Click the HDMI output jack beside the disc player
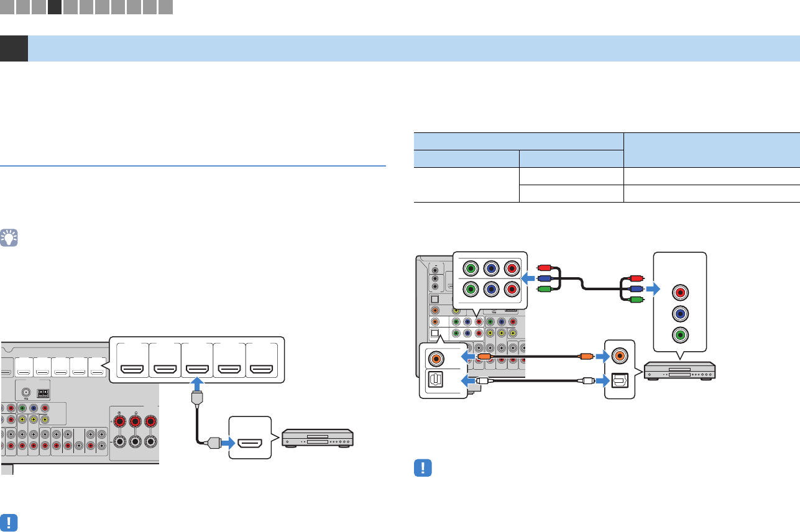 click(x=251, y=443)
